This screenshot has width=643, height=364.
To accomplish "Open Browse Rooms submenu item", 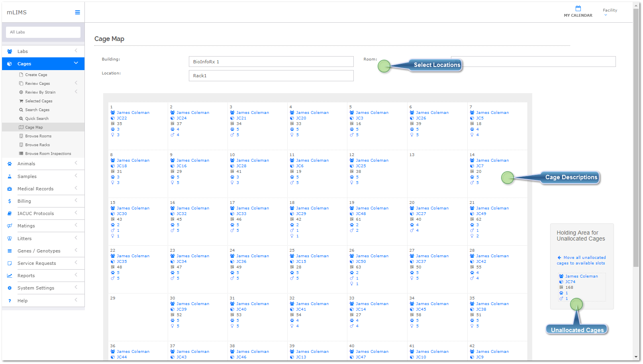I will click(x=38, y=136).
